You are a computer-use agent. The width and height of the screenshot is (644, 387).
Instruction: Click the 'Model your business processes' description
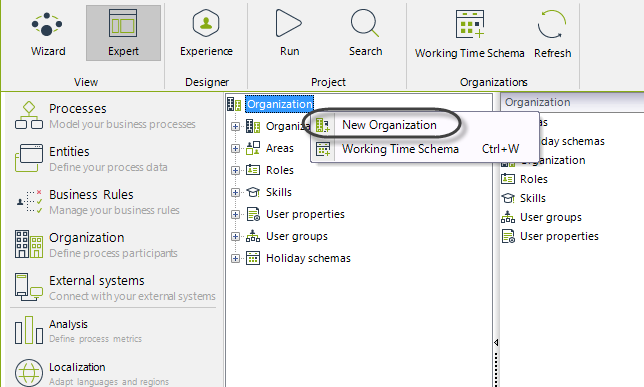122,124
